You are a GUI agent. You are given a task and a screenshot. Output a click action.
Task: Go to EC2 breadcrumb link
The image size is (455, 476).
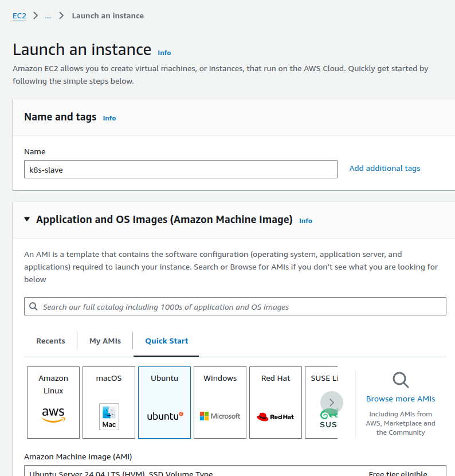(19, 16)
